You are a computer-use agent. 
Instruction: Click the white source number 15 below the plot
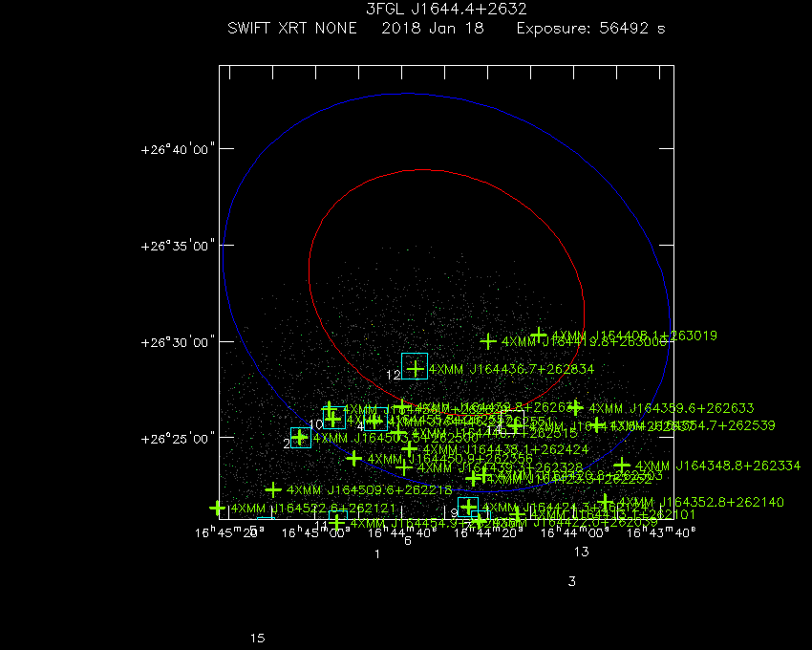tap(258, 639)
